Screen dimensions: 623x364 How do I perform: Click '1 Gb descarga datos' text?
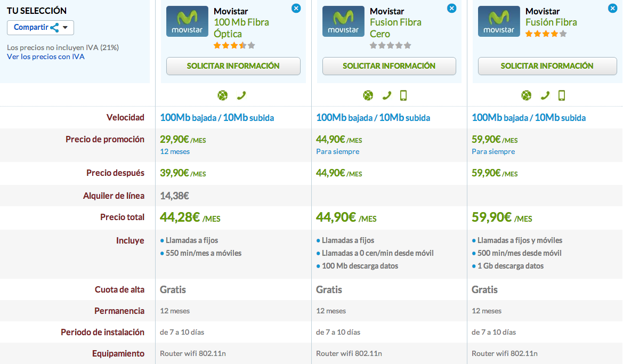[x=511, y=266]
